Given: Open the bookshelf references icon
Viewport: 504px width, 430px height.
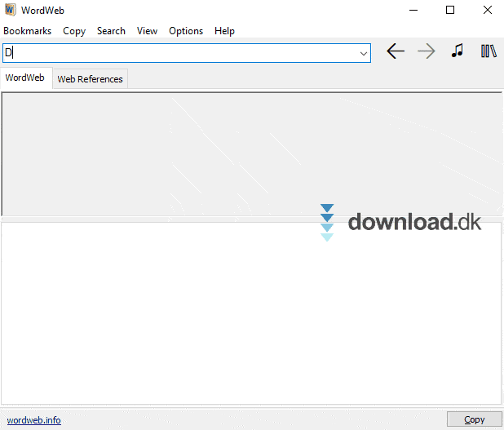Looking at the screenshot, I should tap(489, 51).
